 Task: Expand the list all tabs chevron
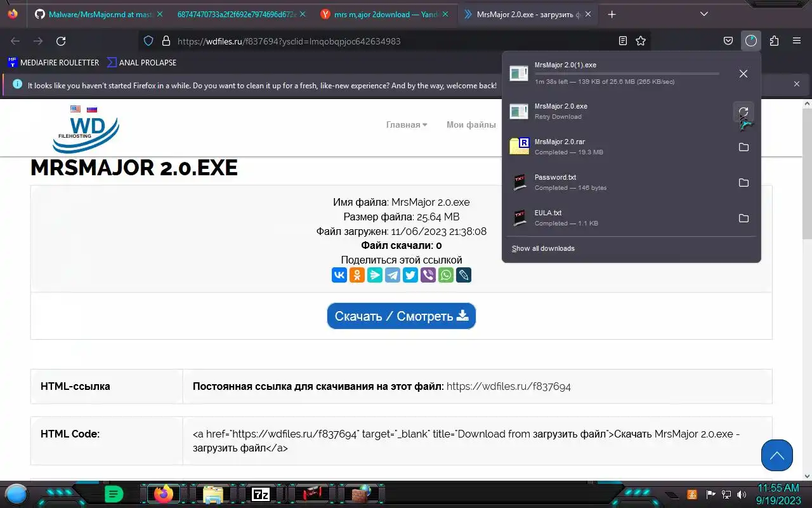704,14
